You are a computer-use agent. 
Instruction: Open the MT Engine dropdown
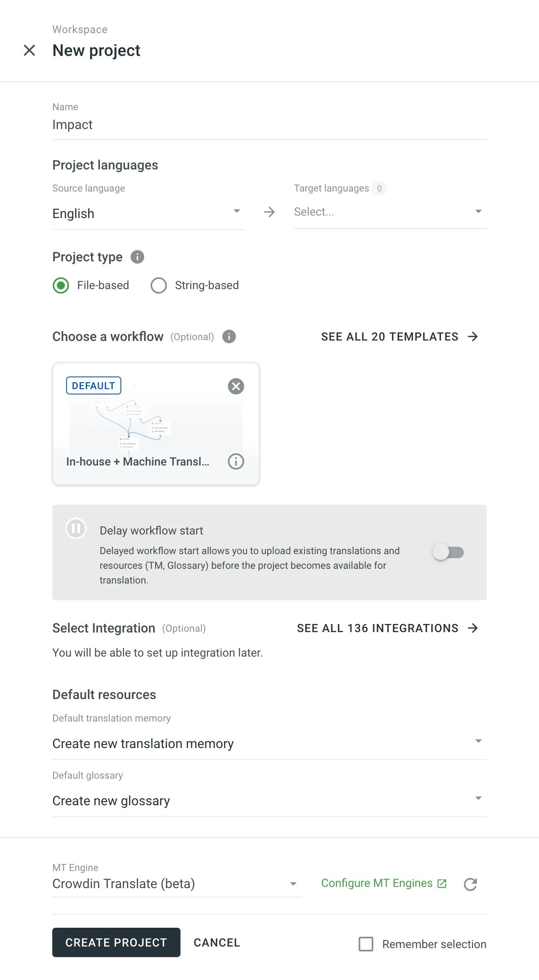tap(293, 884)
